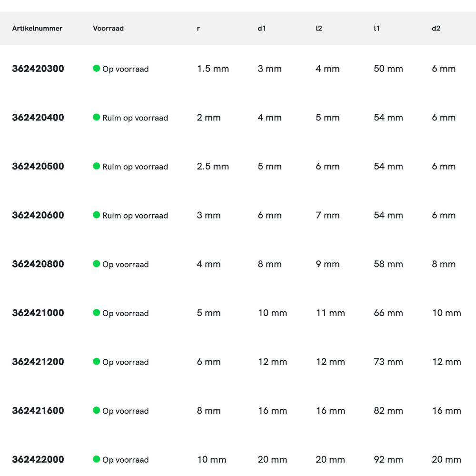Click the 'Op voorraad' text for 362421200
Viewport: 476px width, 476px height.
click(126, 362)
